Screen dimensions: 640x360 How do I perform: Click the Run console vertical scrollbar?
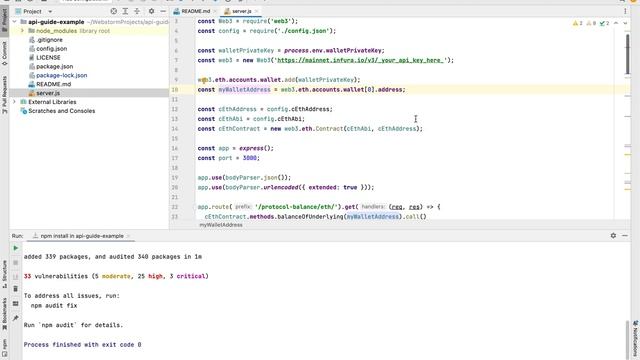point(627,340)
